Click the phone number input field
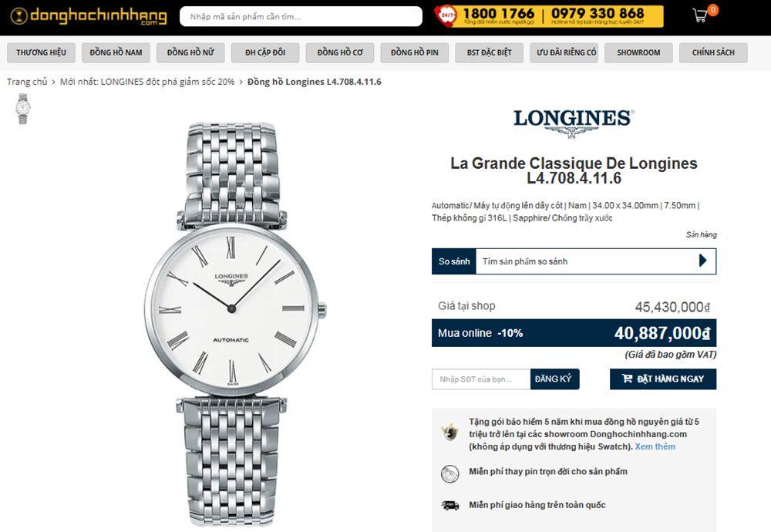Screen dimensions: 771x532 point(481,379)
